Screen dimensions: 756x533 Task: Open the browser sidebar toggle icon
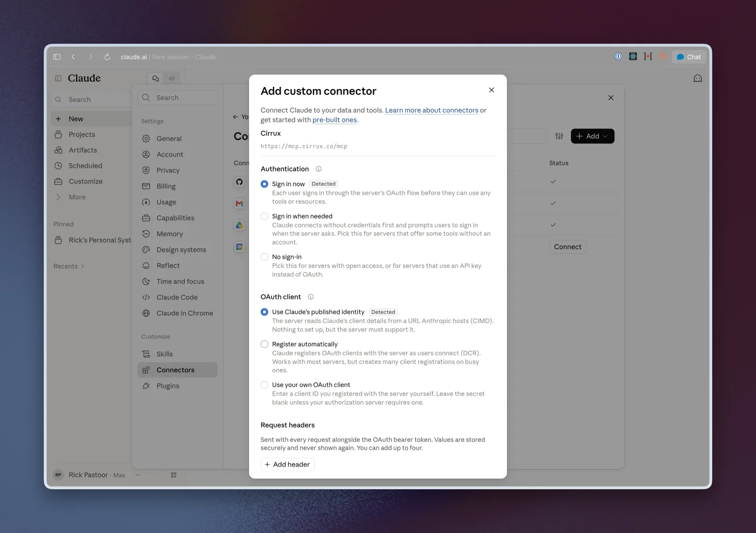coord(57,57)
